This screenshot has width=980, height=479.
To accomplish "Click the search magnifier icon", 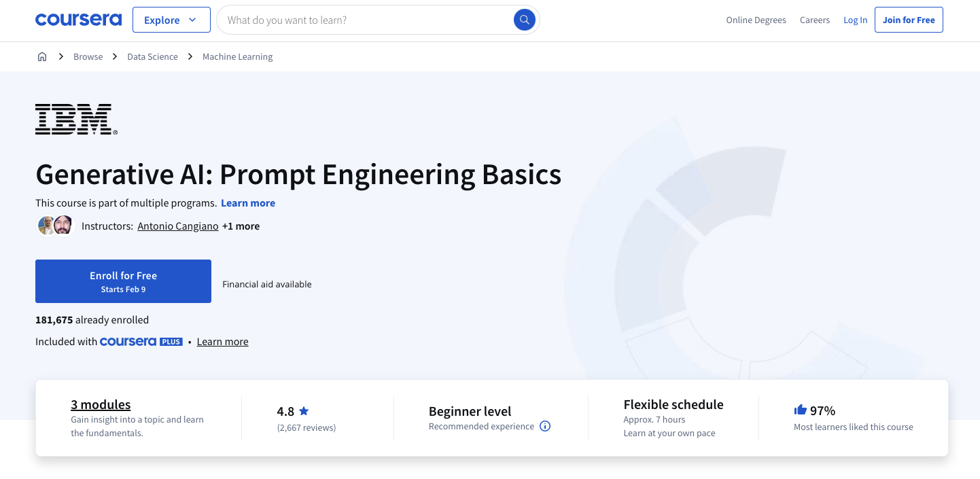I will point(524,20).
